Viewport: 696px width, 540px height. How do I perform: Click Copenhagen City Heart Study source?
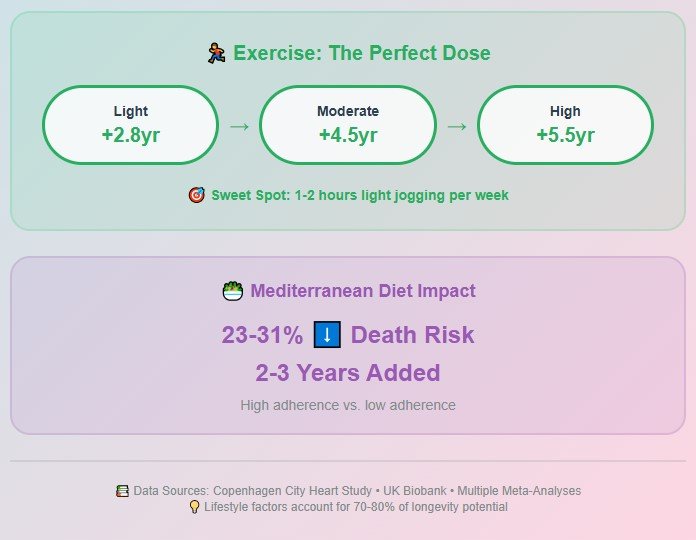coord(292,491)
